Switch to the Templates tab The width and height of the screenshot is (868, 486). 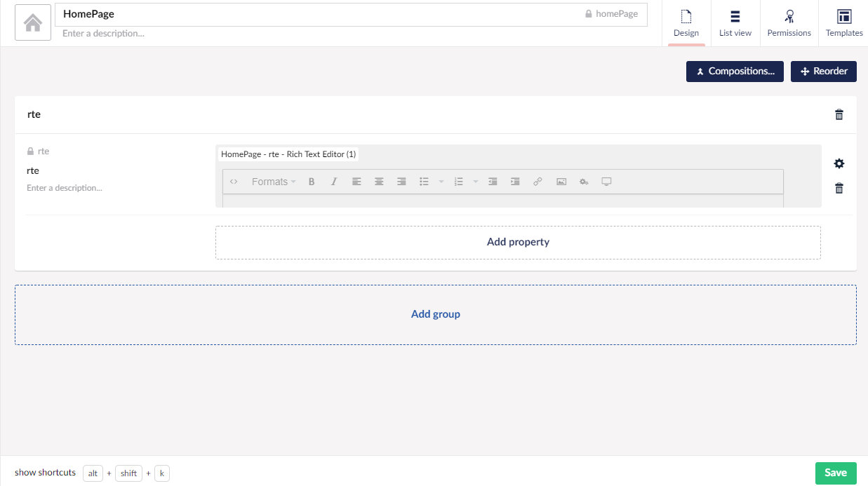click(843, 21)
